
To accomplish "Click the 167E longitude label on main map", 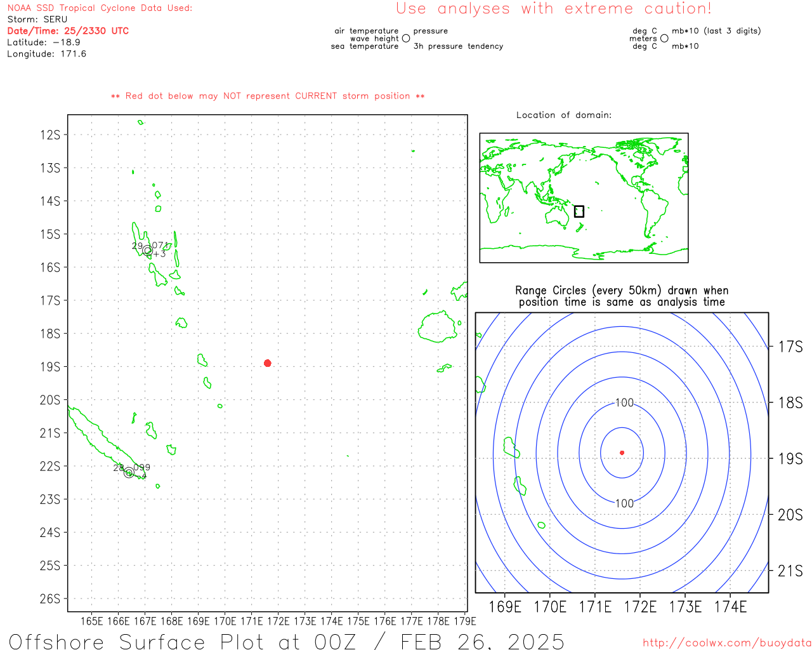I will point(145,621).
